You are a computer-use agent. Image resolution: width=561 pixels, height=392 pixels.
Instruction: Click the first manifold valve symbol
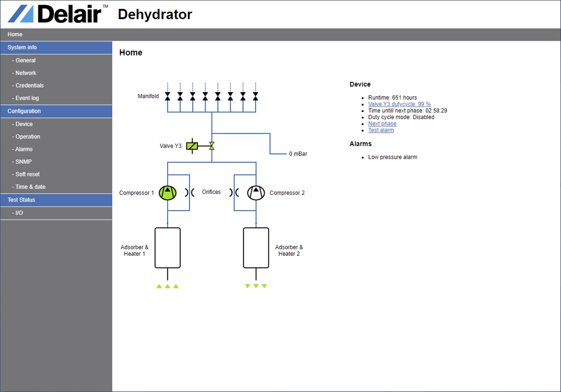tap(167, 96)
